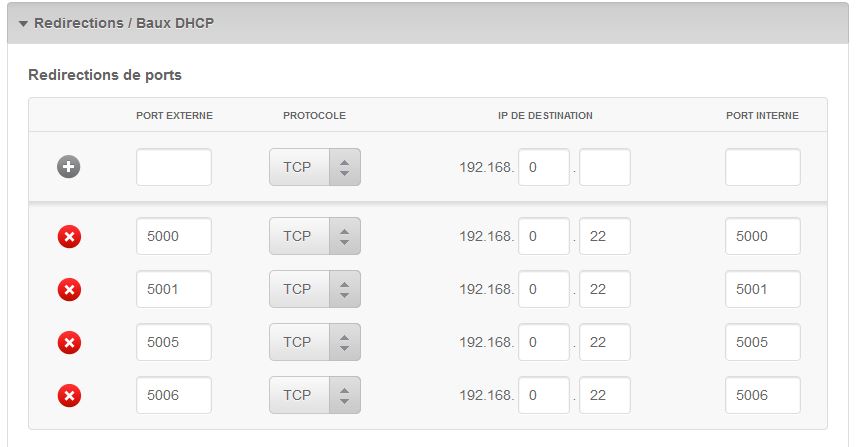Image resolution: width=857 pixels, height=447 pixels.
Task: Delete the port 5000 redirection rule
Action: (69, 237)
